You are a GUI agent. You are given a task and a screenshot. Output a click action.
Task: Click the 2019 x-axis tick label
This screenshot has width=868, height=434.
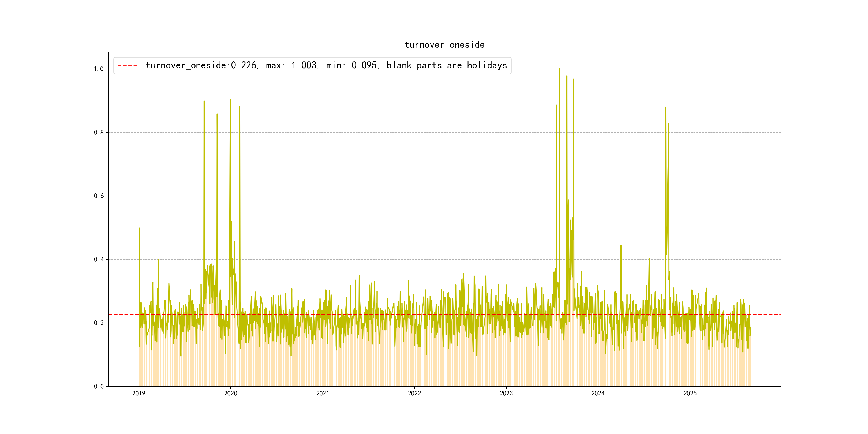pyautogui.click(x=139, y=393)
